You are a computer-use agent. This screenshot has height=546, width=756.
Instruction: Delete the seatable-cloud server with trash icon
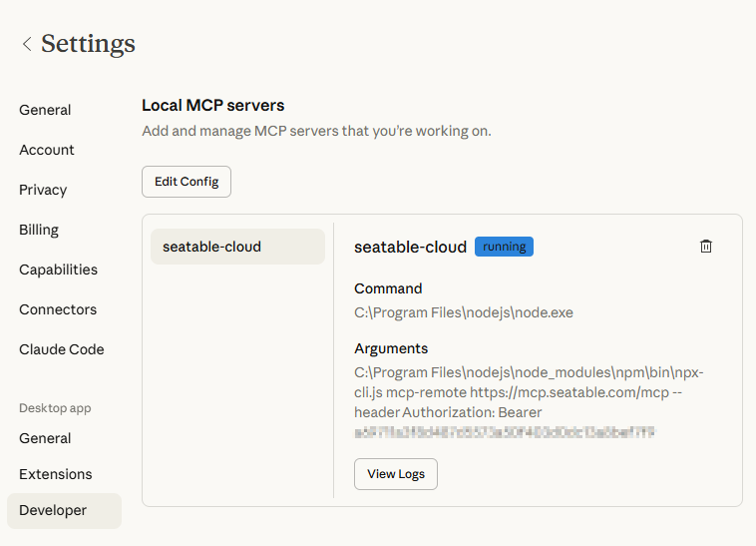(706, 247)
